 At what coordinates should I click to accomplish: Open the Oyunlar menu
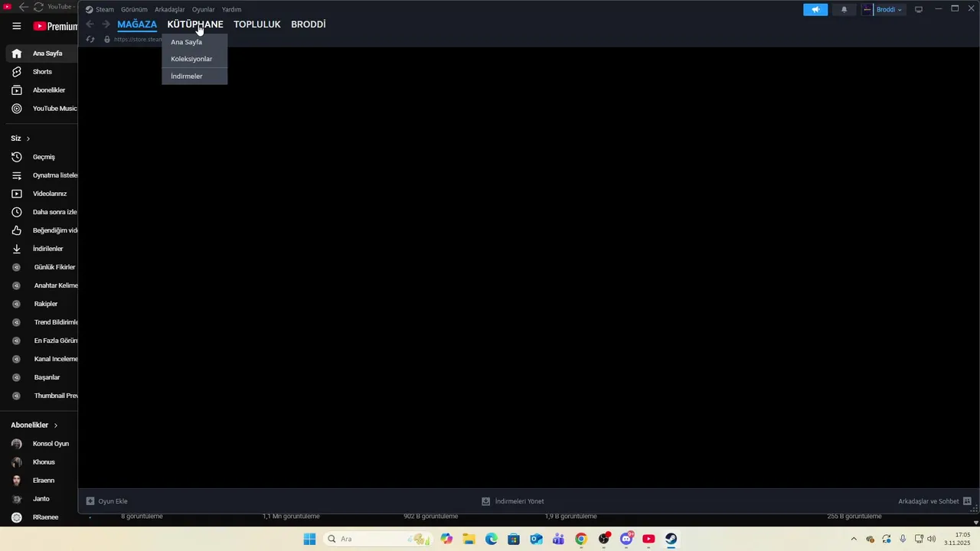(203, 9)
